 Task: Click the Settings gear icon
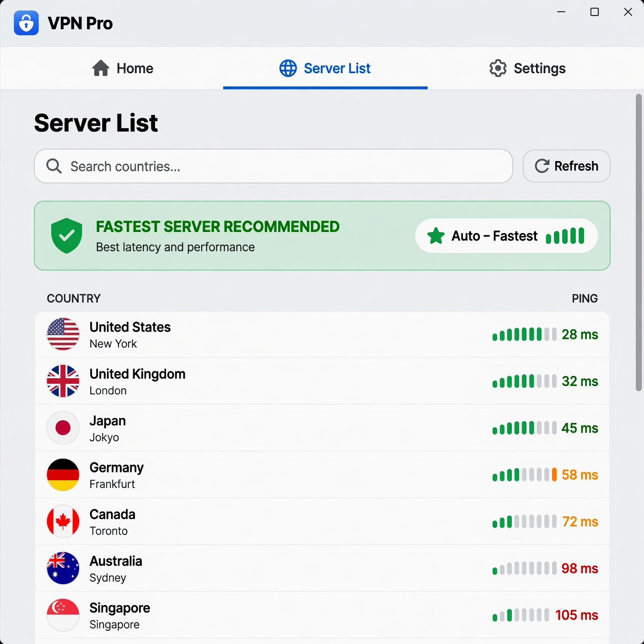pyautogui.click(x=498, y=68)
